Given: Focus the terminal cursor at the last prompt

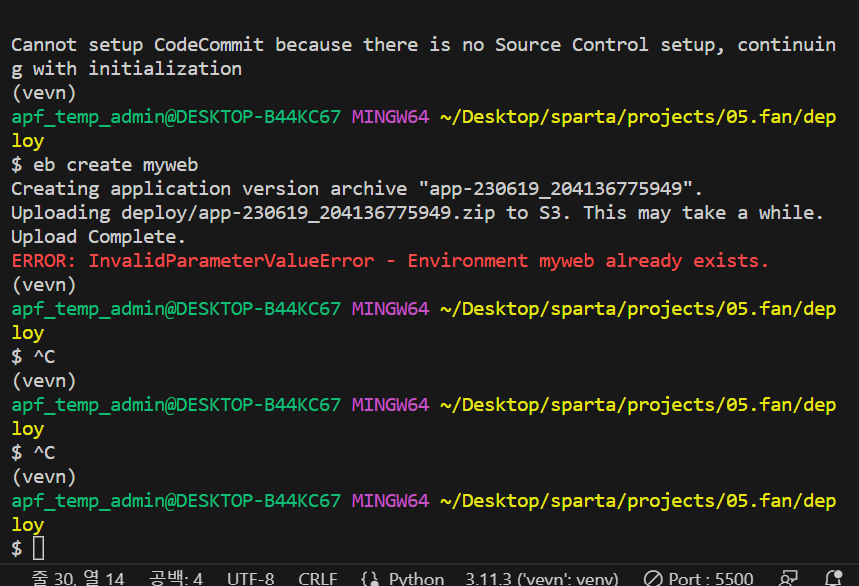Looking at the screenshot, I should [x=38, y=548].
